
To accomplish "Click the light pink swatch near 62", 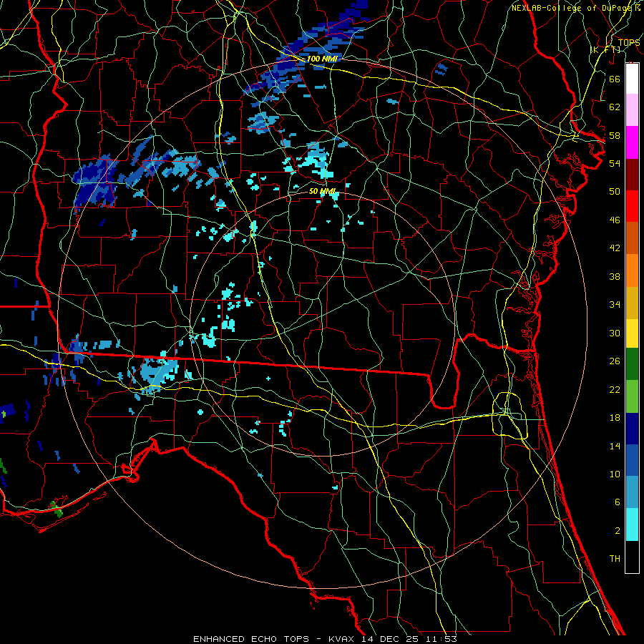I will (x=632, y=109).
